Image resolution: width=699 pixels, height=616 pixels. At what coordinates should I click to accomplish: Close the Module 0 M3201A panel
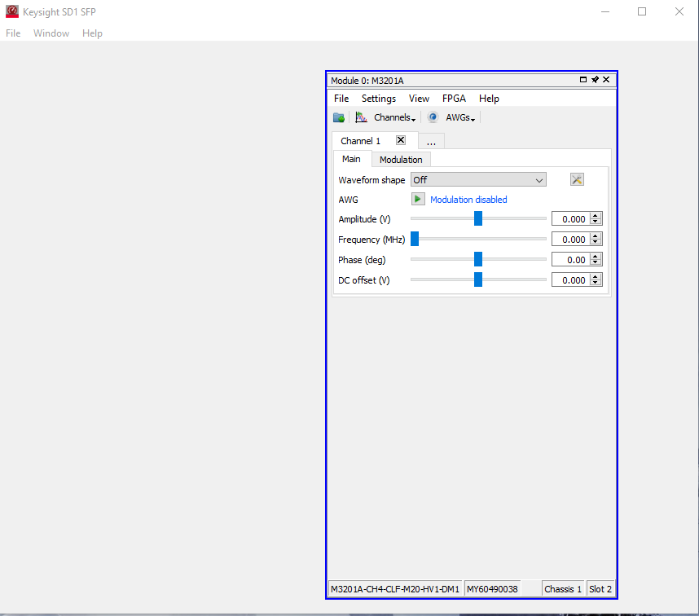606,79
